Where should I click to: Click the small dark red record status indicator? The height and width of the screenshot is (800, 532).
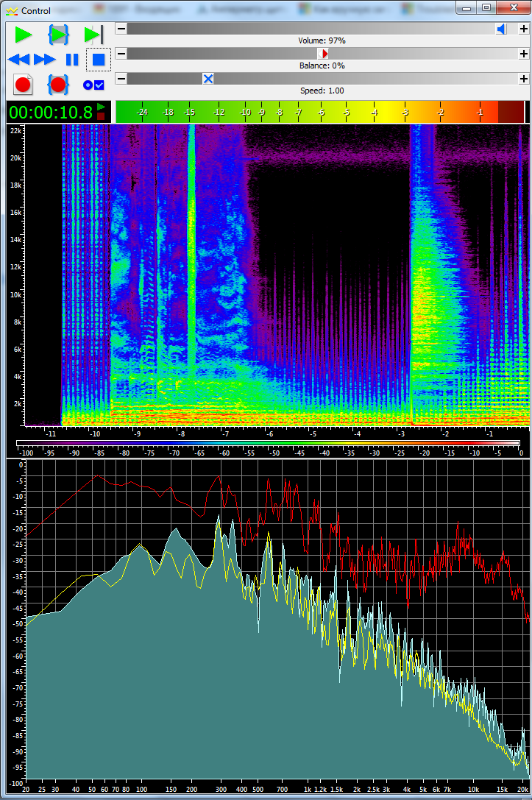[101, 116]
